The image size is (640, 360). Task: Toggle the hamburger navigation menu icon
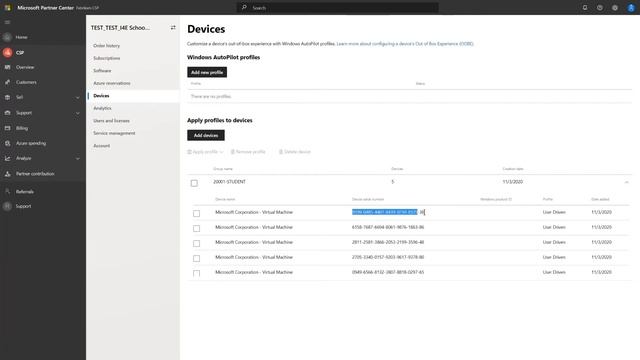click(x=7, y=22)
